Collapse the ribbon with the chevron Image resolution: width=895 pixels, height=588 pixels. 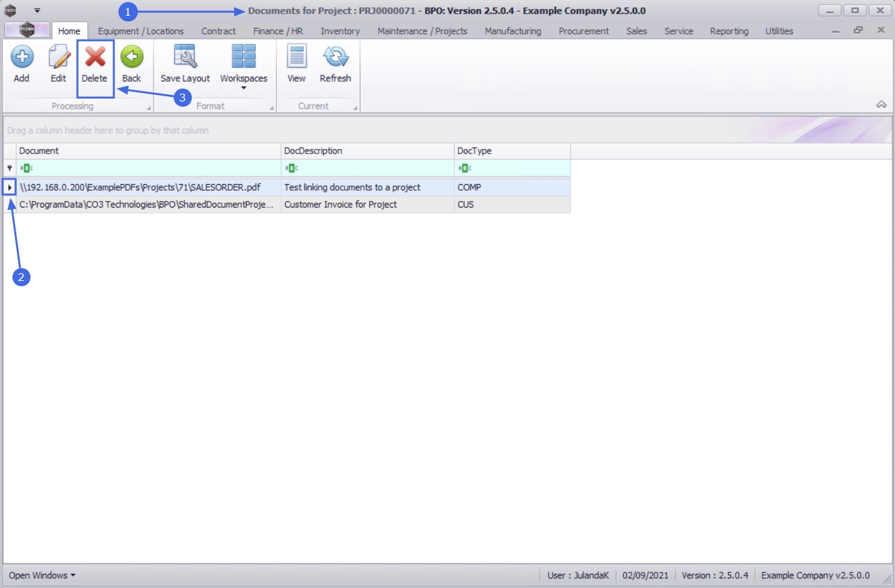point(881,105)
